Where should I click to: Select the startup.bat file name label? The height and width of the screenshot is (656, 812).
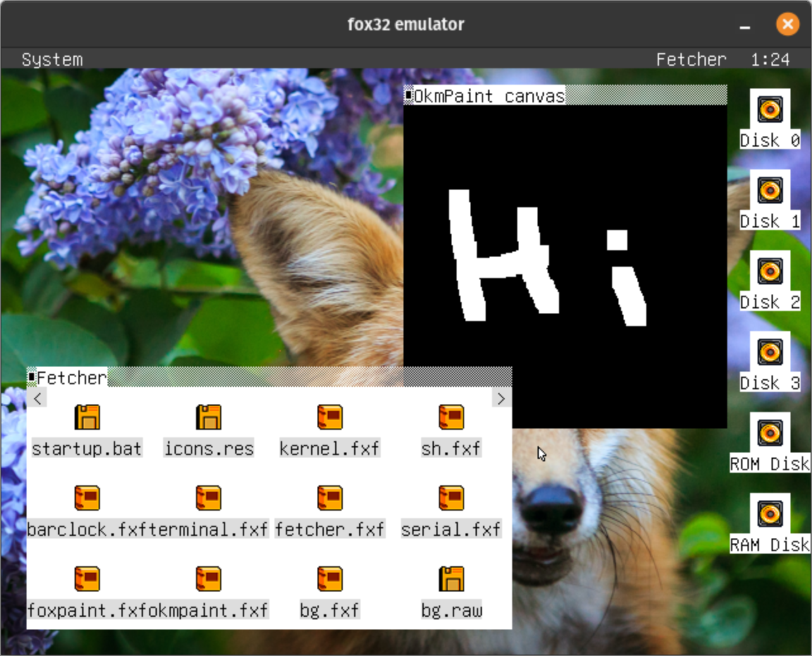click(x=87, y=448)
